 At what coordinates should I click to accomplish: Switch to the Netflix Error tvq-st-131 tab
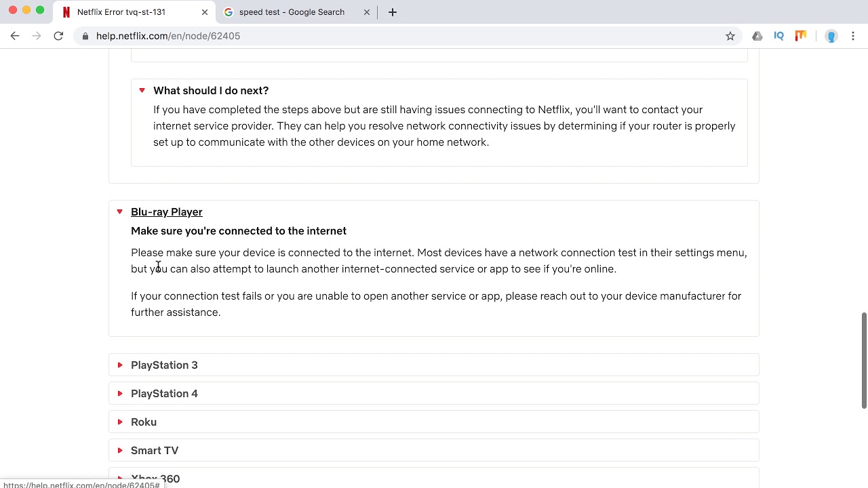134,12
